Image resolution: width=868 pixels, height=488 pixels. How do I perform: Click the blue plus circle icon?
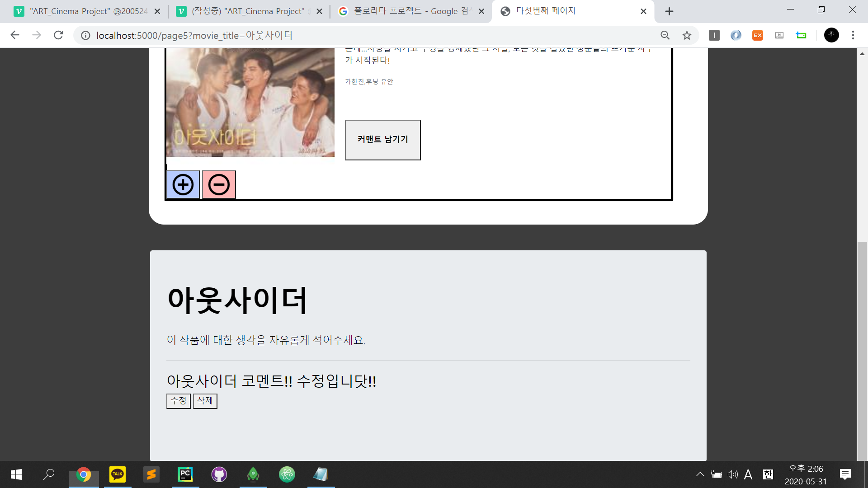coord(183,185)
